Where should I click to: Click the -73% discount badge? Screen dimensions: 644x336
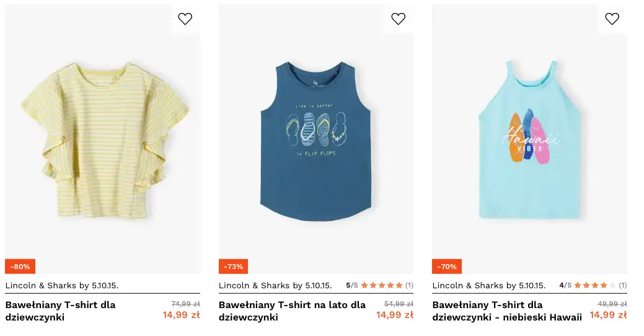pyautogui.click(x=234, y=267)
